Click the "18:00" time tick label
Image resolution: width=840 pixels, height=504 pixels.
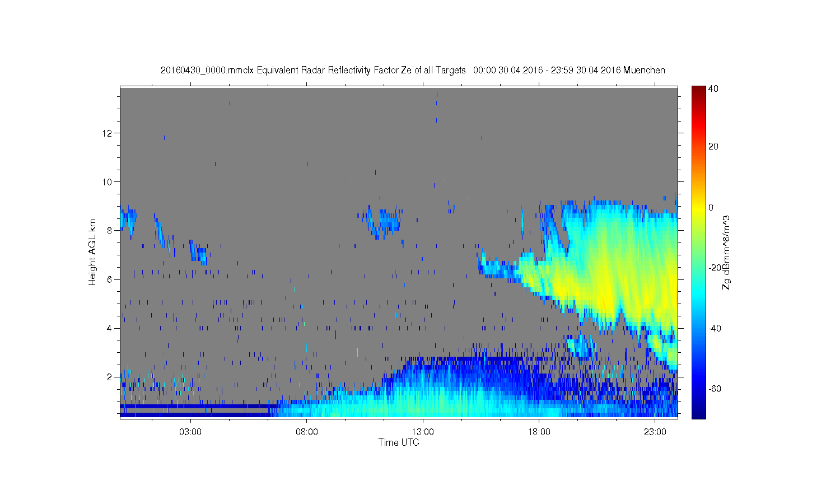point(539,432)
